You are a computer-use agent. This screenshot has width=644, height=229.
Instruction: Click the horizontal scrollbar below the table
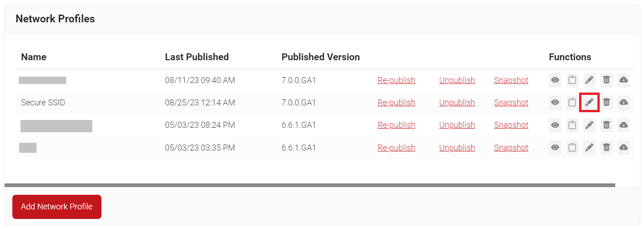pyautogui.click(x=309, y=185)
